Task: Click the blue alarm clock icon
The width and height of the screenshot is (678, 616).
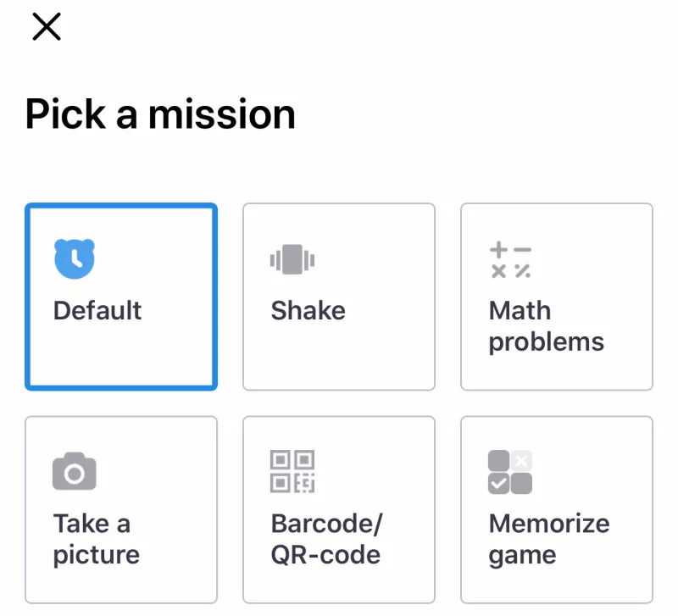Action: tap(75, 258)
